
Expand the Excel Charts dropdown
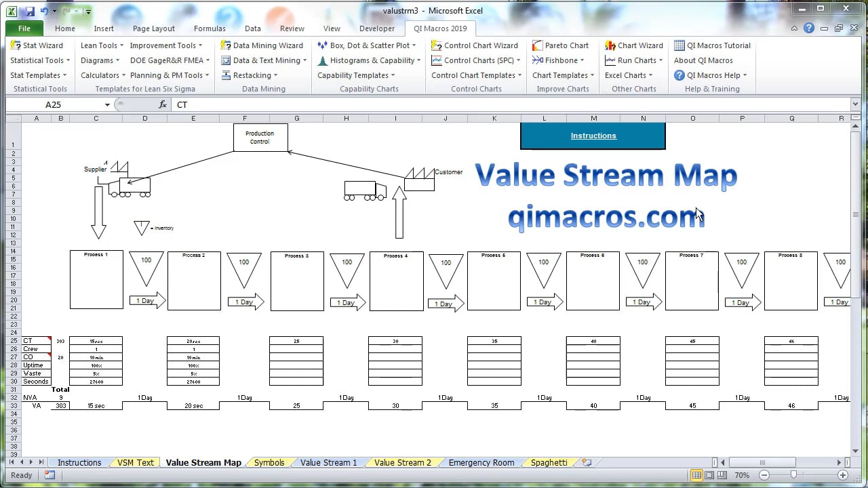pos(629,75)
